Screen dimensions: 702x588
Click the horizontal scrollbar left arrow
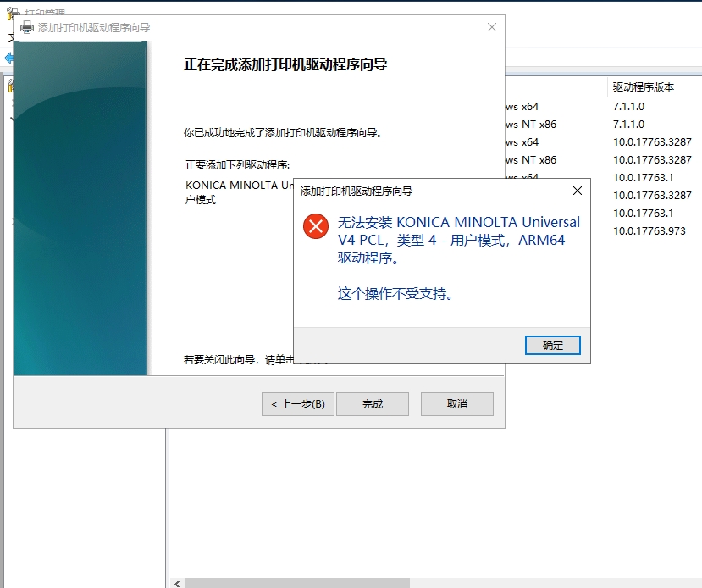tap(177, 583)
